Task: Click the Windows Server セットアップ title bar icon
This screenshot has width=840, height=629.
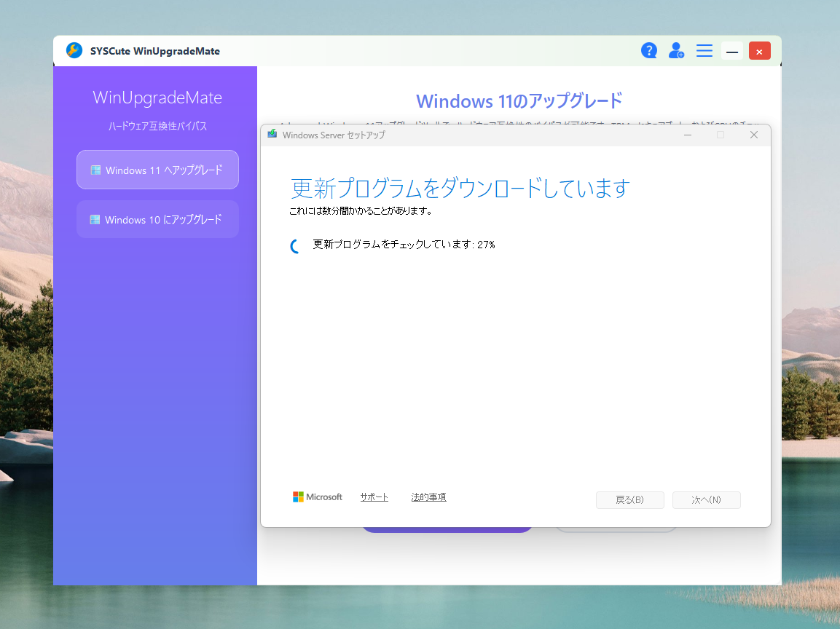Action: point(272,135)
